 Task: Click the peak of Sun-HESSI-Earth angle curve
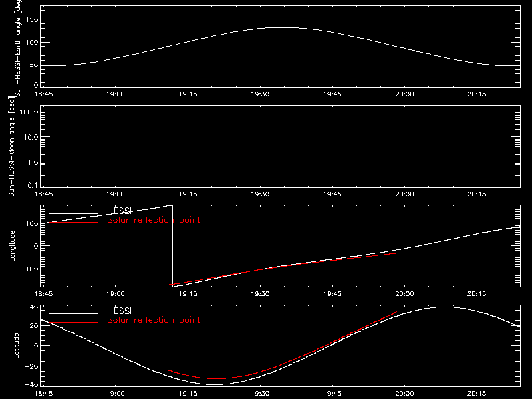(x=283, y=28)
